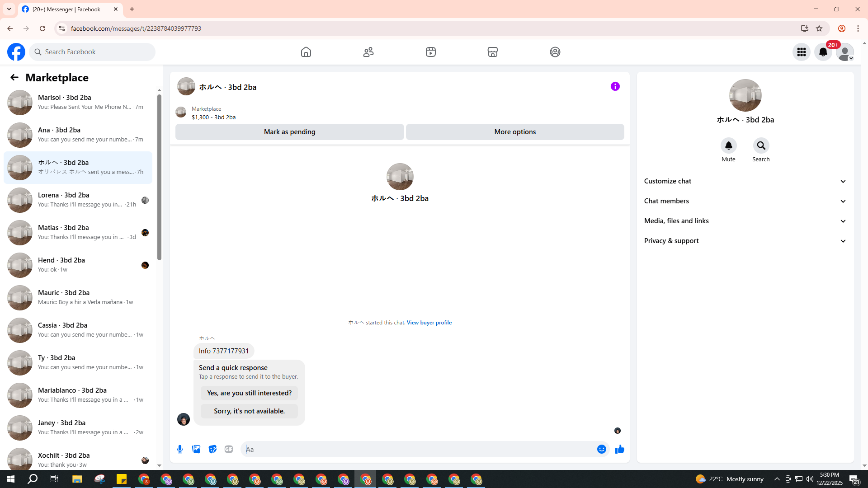Expand Media, files and links
Viewport: 868px width, 488px height.
[x=745, y=221]
